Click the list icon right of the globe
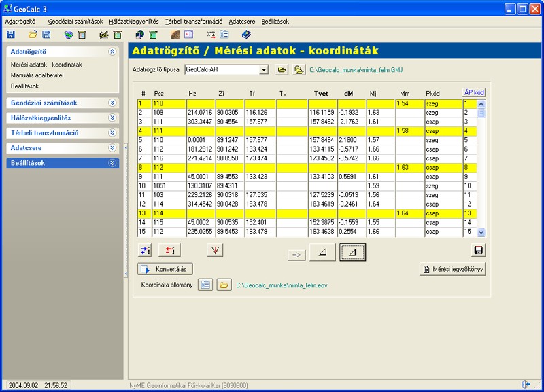This screenshot has height=392, width=544. tap(82, 35)
